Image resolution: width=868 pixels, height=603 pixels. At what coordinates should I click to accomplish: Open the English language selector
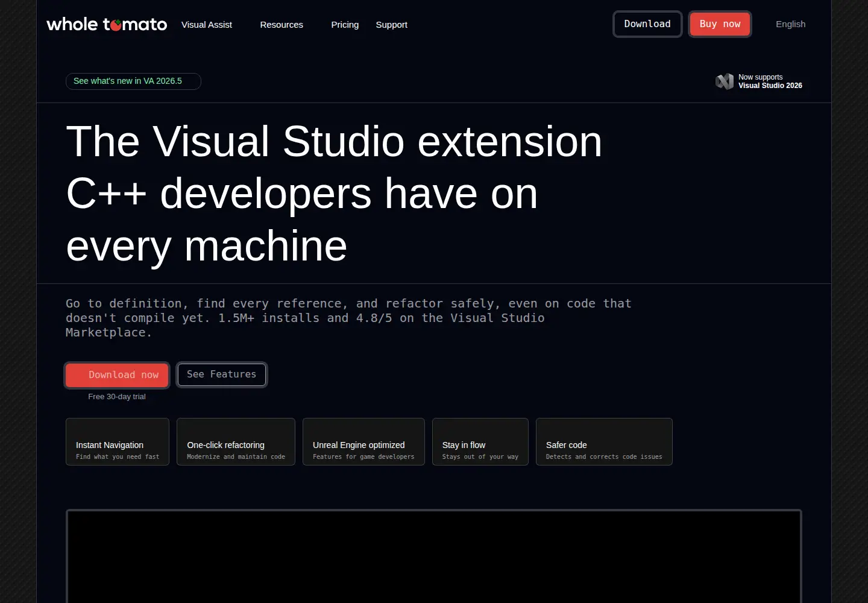coord(791,24)
